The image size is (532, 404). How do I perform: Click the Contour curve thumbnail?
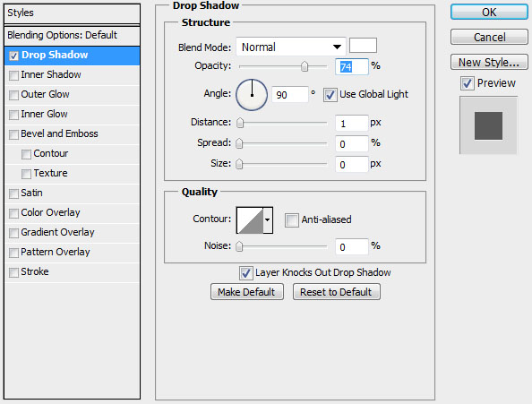[x=250, y=220]
